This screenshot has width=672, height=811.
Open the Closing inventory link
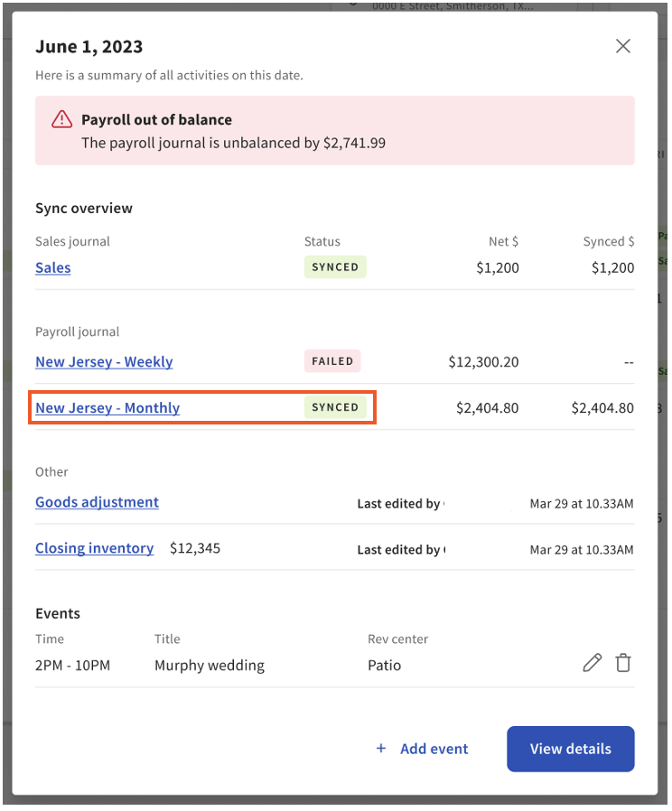[x=94, y=548]
